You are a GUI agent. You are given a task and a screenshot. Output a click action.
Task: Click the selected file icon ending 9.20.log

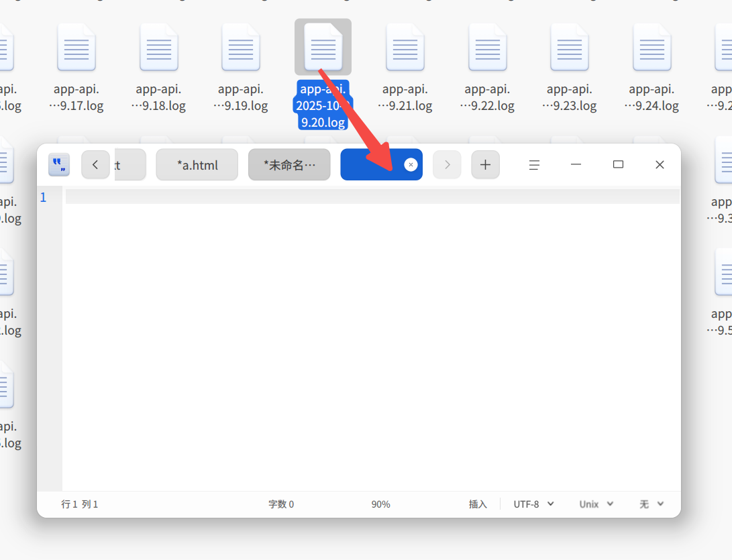coord(323,48)
